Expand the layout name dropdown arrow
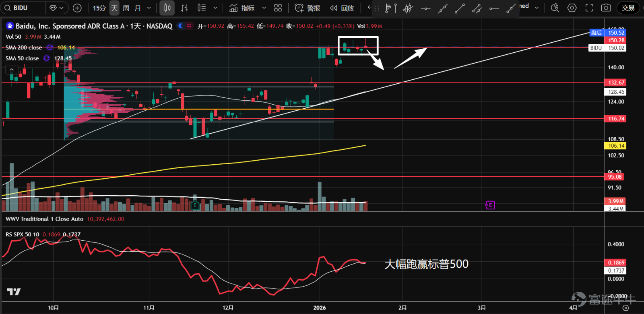Screen dimensions: 644x314 click(537, 7)
